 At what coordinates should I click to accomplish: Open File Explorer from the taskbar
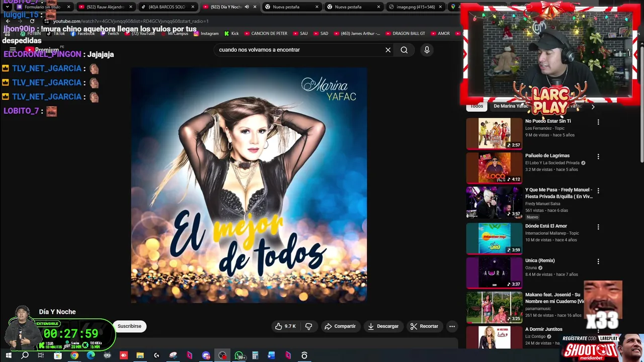[140, 355]
